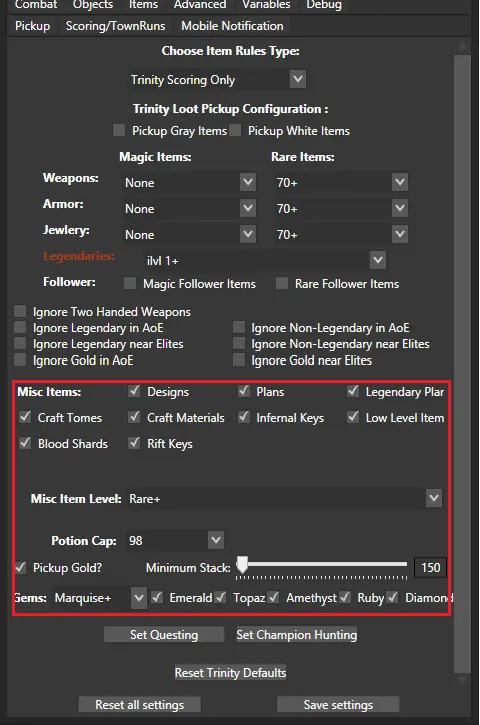480x725 pixels.
Task: Tick Ignore Two Handed Weapons
Action: coord(20,311)
